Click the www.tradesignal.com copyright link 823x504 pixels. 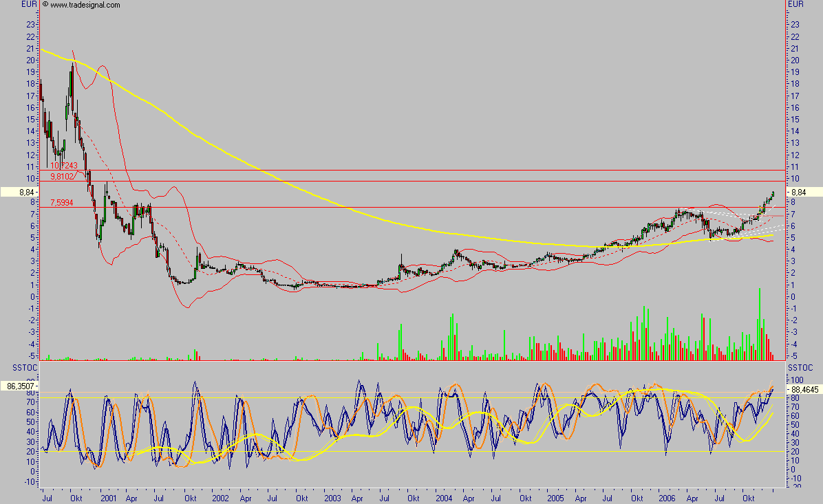click(x=85, y=5)
